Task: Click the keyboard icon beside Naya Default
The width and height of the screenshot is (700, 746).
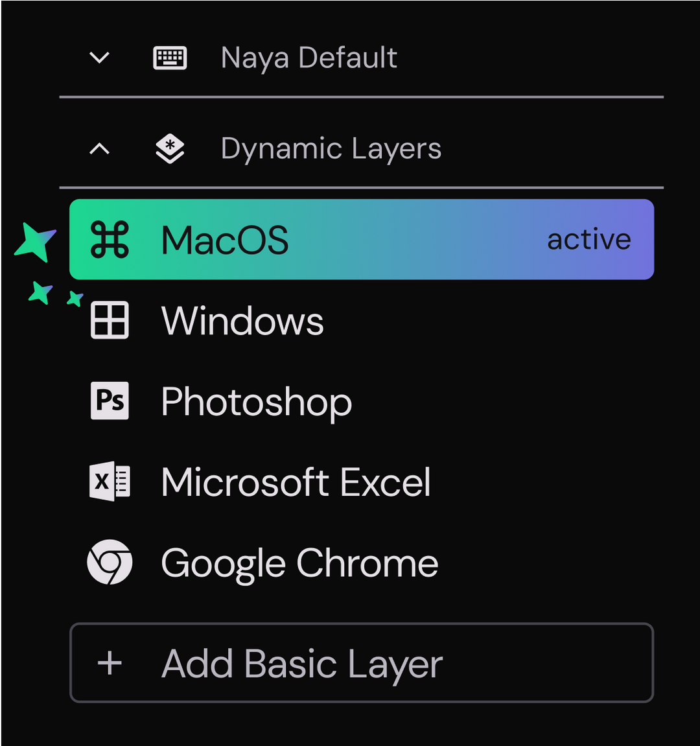Action: coord(170,58)
